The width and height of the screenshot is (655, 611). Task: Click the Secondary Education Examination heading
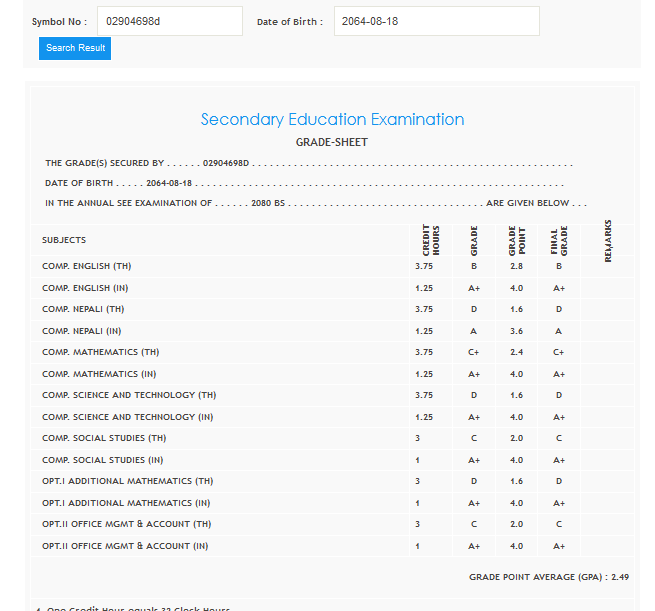[x=332, y=119]
